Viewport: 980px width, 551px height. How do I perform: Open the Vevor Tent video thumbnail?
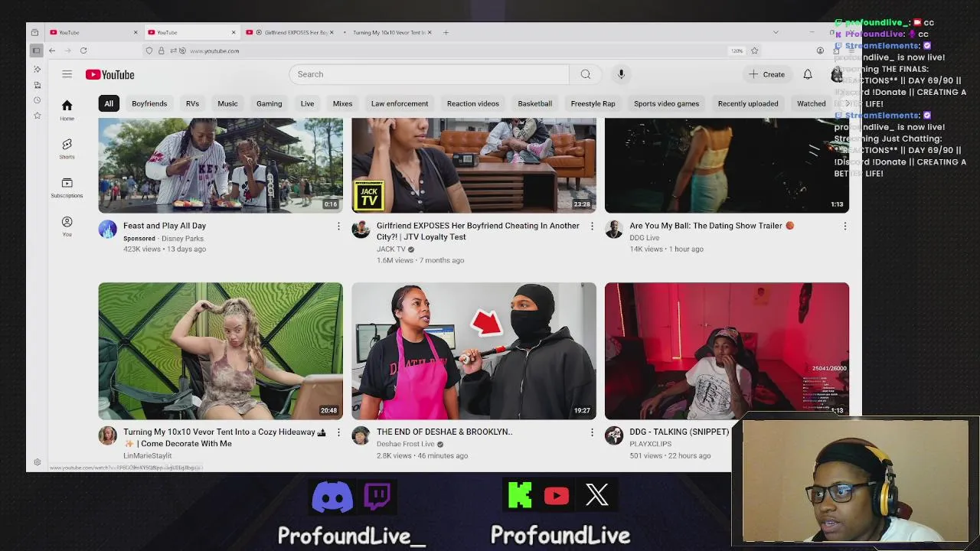[220, 351]
